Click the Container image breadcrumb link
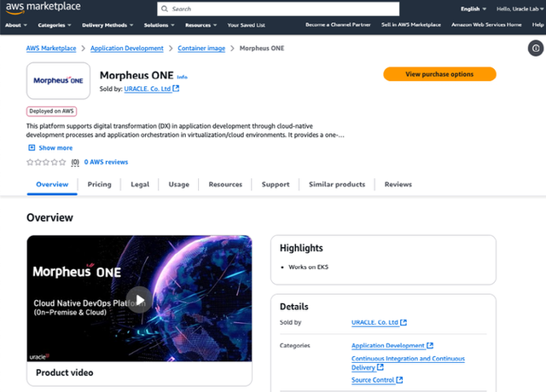This screenshot has height=392, width=546. click(x=201, y=49)
